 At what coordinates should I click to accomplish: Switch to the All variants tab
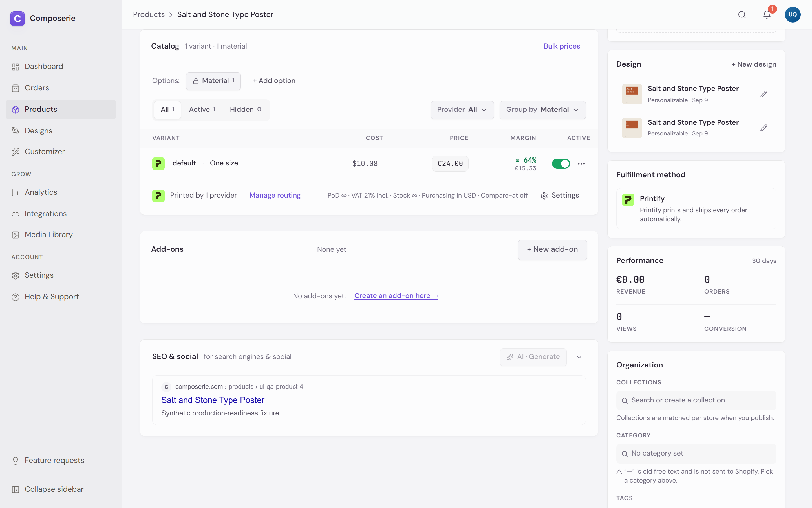tap(167, 110)
